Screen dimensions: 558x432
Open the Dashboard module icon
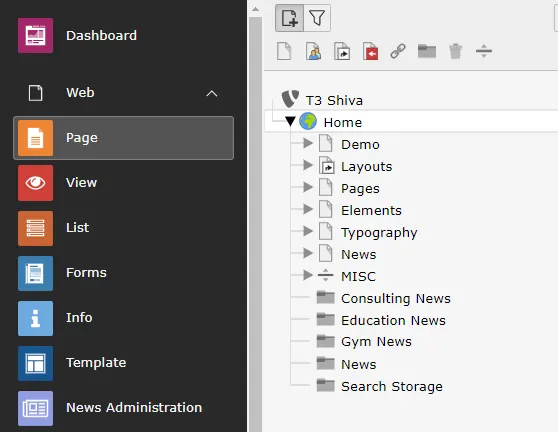(35, 36)
